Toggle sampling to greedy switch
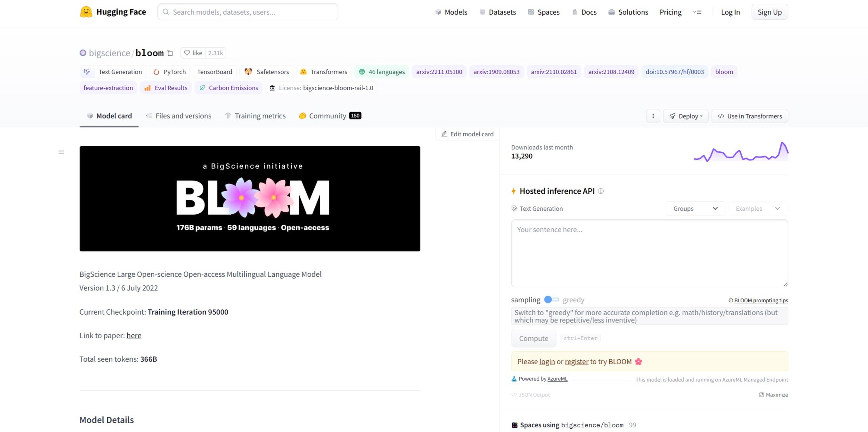This screenshot has width=868, height=432. tap(551, 299)
